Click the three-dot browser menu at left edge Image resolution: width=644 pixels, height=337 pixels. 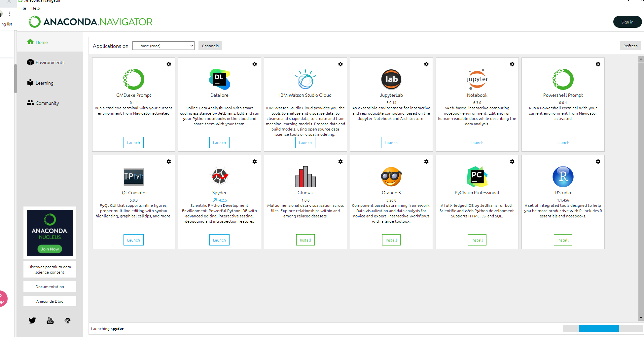click(10, 14)
